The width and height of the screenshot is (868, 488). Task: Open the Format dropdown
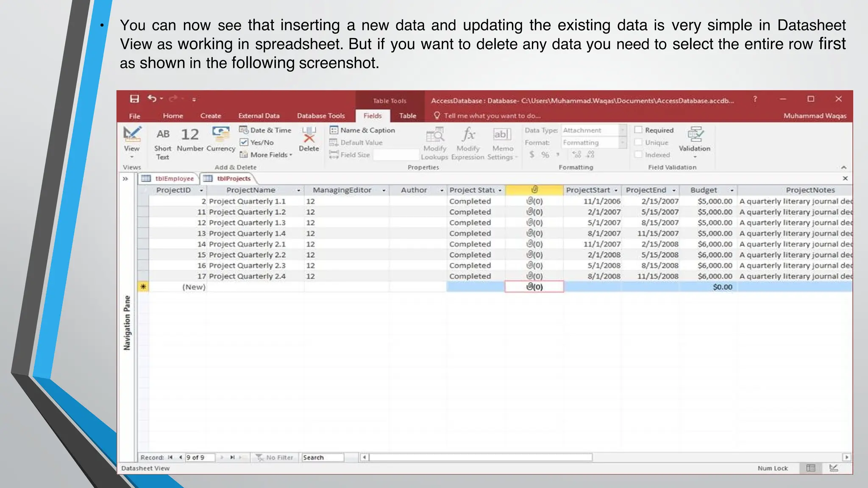tap(623, 142)
